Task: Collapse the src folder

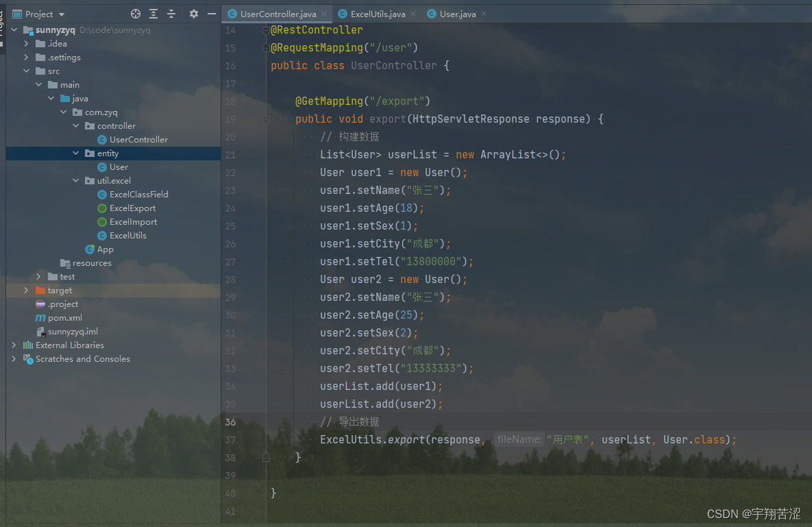Action: pos(27,71)
